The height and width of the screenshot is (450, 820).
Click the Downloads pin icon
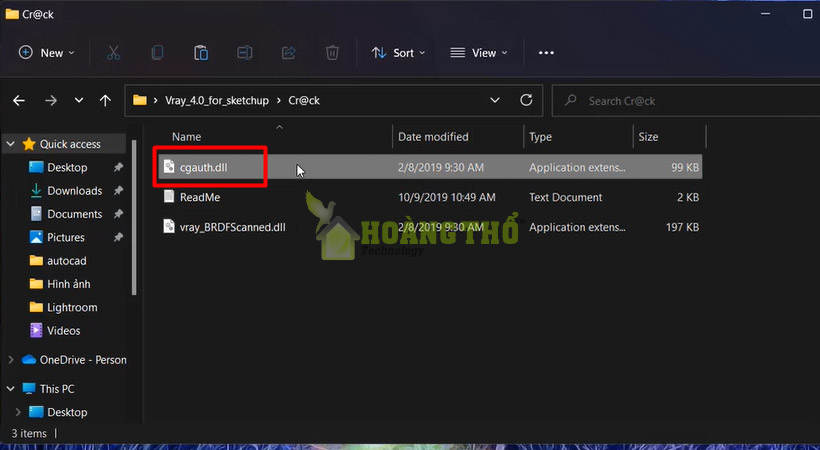(118, 191)
